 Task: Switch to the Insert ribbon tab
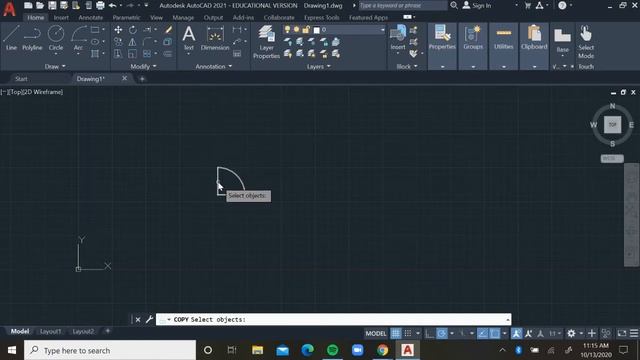[61, 18]
